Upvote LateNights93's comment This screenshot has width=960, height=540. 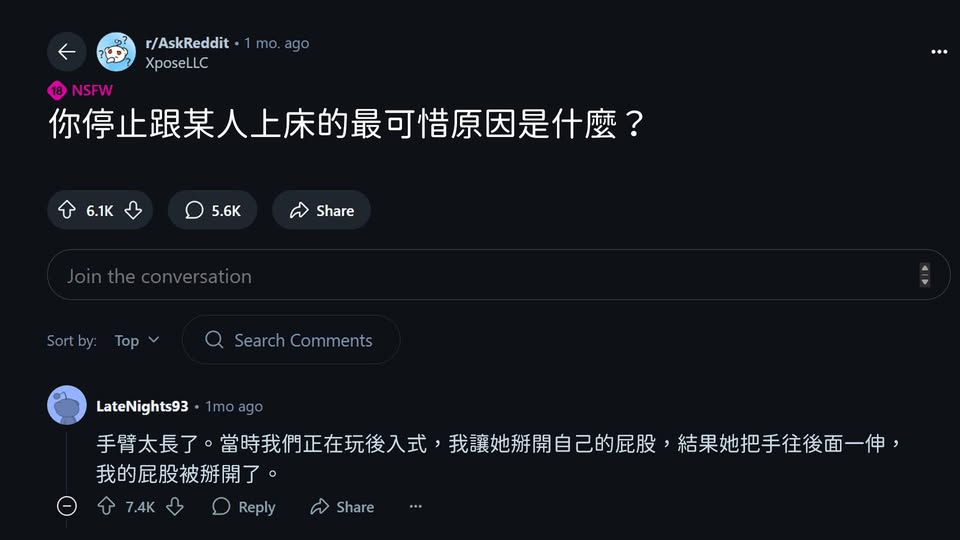tap(107, 507)
